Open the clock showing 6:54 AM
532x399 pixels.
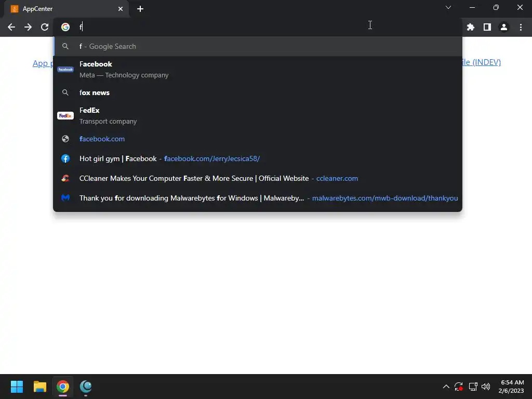tap(512, 387)
